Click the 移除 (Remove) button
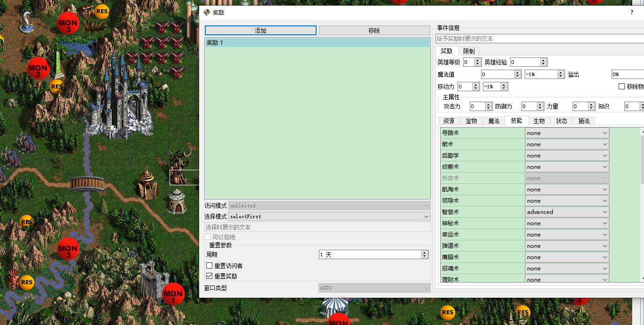644x325 pixels. (374, 31)
